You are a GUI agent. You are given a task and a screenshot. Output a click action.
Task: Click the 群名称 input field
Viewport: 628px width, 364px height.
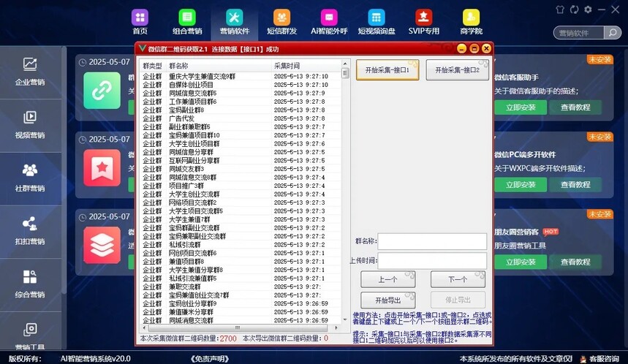432,241
